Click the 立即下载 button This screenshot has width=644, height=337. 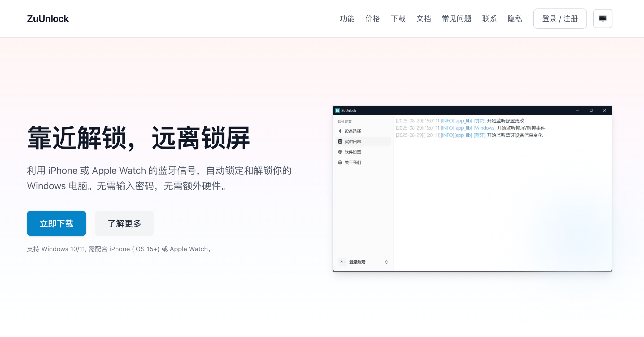56,223
